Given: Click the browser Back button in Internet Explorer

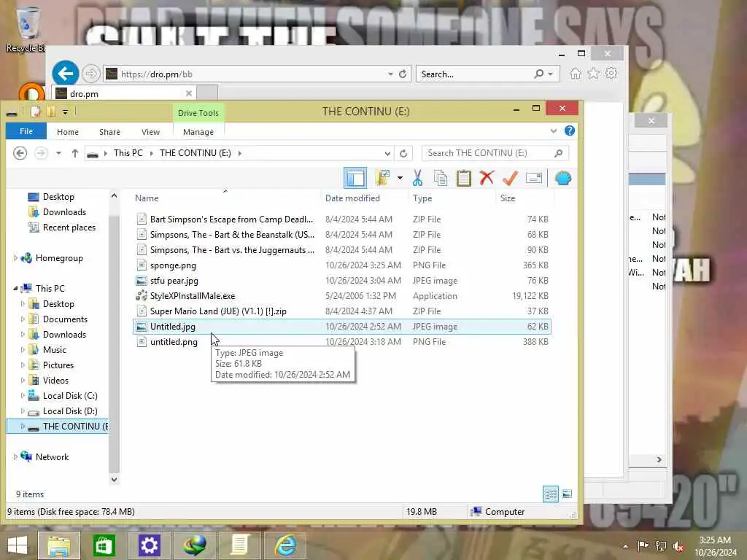Looking at the screenshot, I should click(65, 74).
